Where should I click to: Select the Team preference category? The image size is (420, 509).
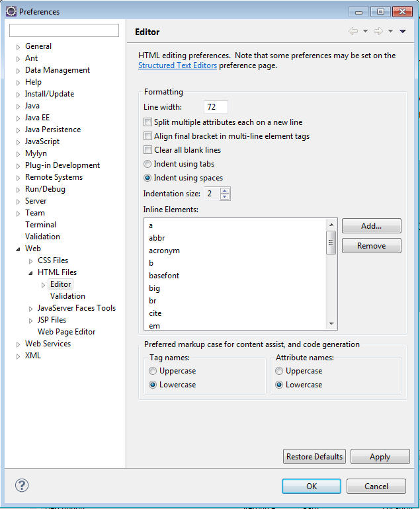point(35,213)
